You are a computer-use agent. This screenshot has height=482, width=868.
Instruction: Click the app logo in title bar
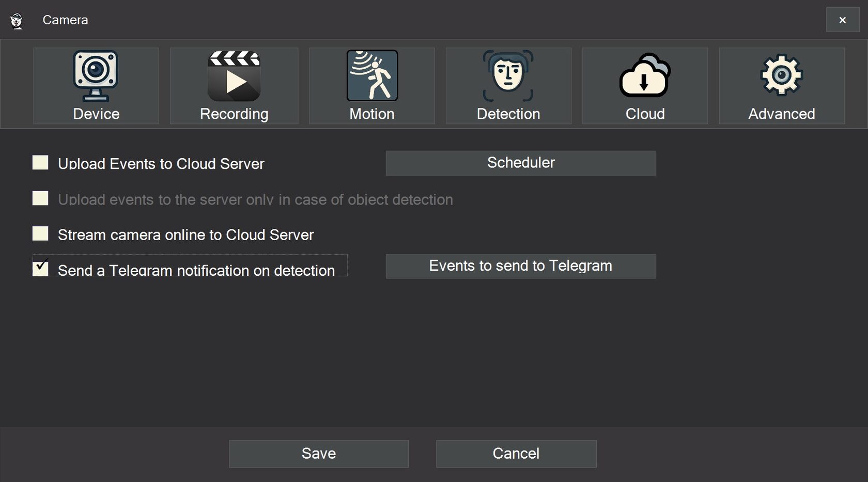tap(17, 20)
